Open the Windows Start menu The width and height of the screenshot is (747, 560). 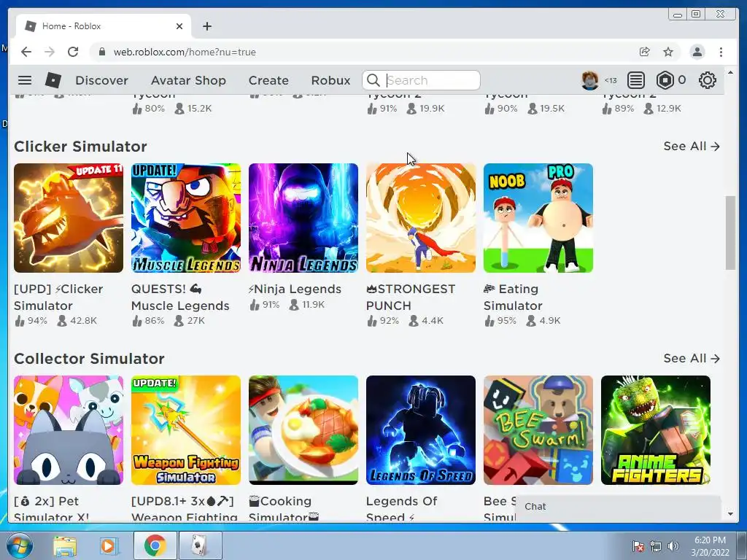pyautogui.click(x=19, y=545)
